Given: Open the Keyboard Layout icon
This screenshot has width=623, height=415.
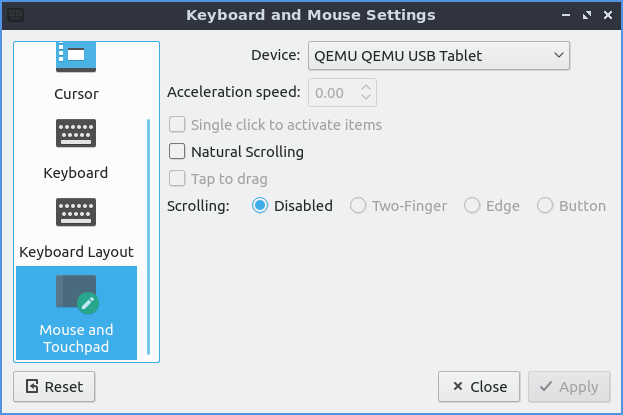Looking at the screenshot, I should pyautogui.click(x=75, y=214).
